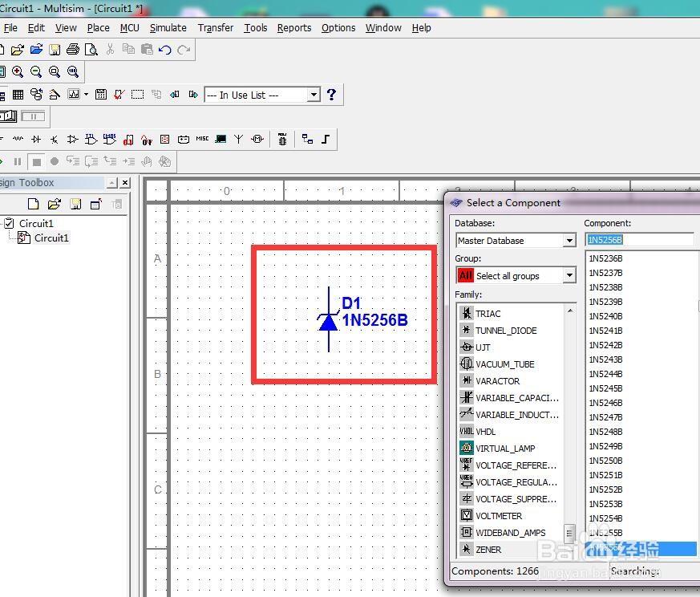Open the Master Database dropdown

click(569, 241)
